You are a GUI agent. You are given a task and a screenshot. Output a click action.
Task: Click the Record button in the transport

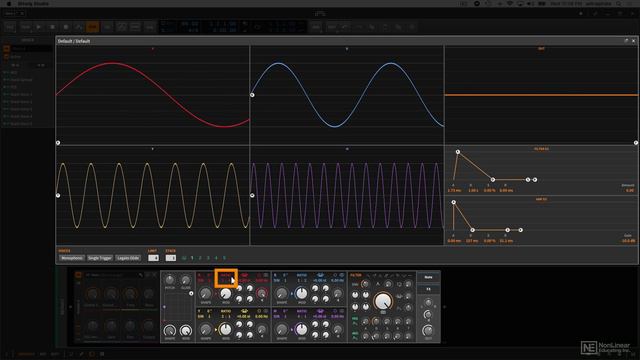(x=66, y=27)
